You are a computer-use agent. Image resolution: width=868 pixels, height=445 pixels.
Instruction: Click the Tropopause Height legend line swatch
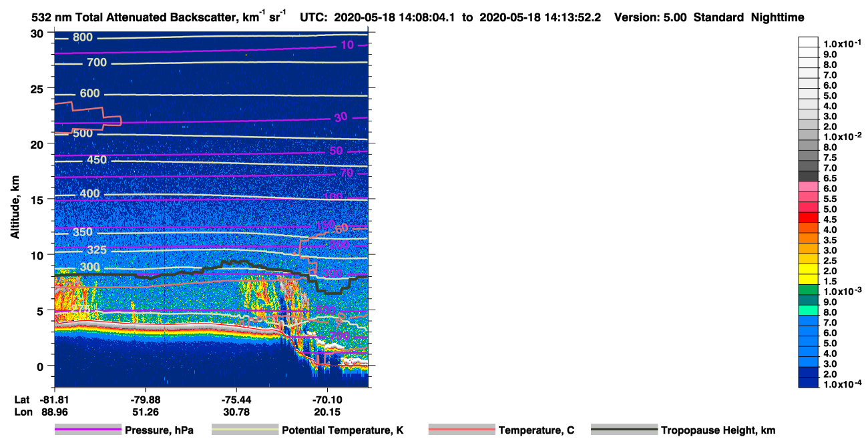[624, 430]
